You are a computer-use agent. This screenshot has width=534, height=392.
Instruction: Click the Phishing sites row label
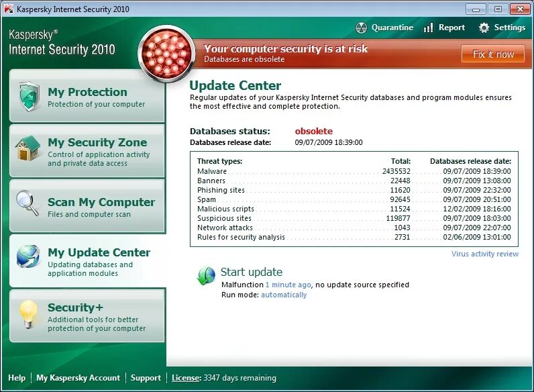(x=221, y=190)
